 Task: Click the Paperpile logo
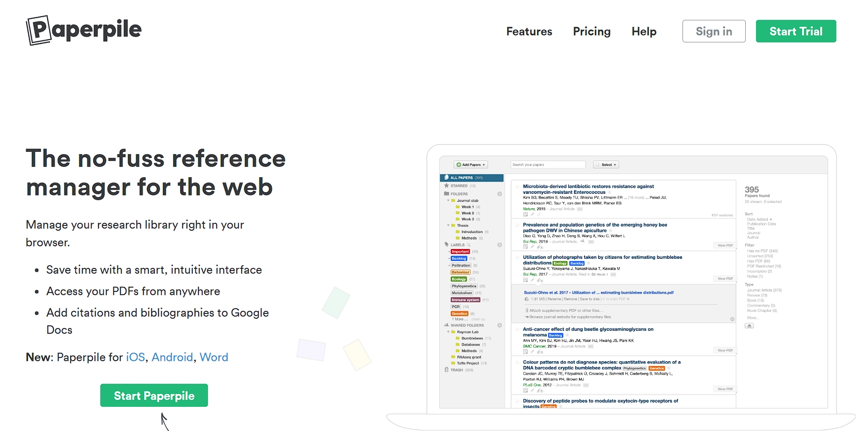tap(84, 30)
